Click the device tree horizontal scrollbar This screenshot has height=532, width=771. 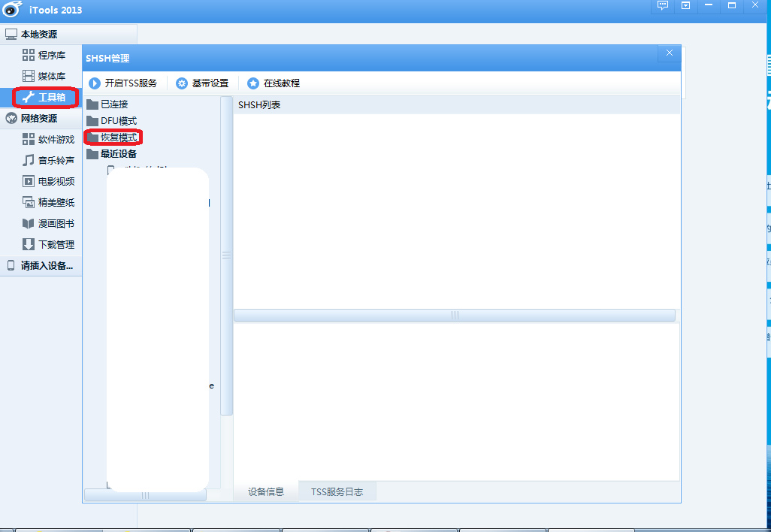(145, 495)
